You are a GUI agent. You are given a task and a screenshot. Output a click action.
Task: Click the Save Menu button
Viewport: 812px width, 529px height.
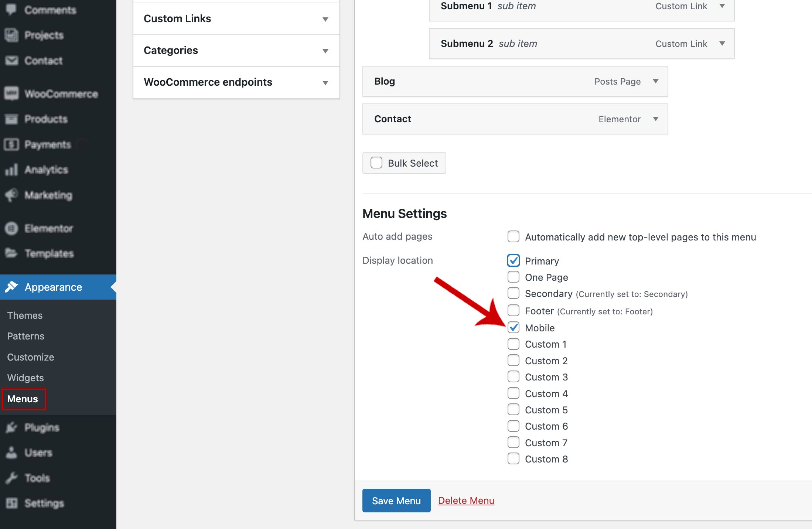click(x=396, y=501)
